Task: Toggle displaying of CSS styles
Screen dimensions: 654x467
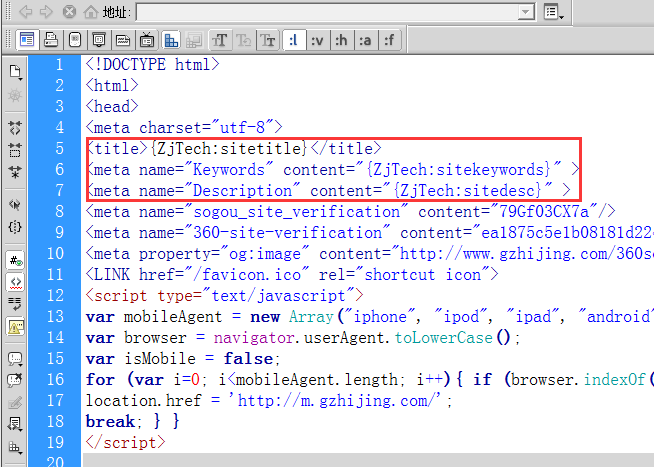Action: pos(171,40)
